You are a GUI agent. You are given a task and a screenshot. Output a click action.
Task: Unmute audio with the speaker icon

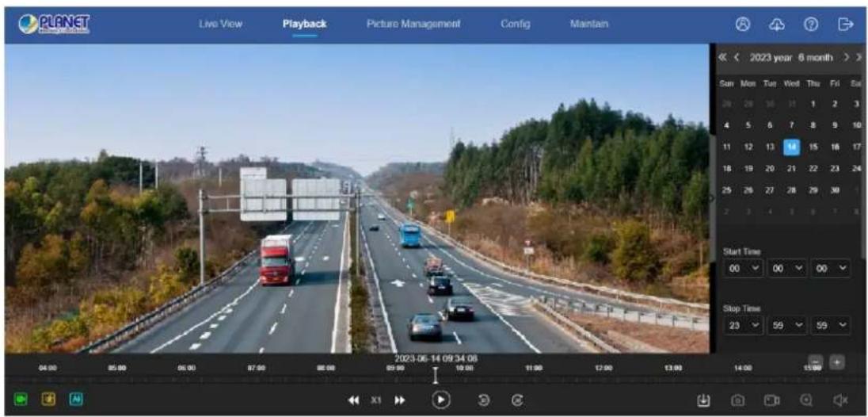click(x=840, y=400)
